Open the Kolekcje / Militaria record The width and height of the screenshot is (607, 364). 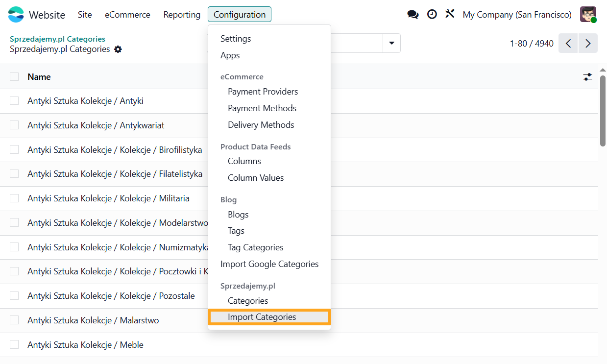coord(108,198)
